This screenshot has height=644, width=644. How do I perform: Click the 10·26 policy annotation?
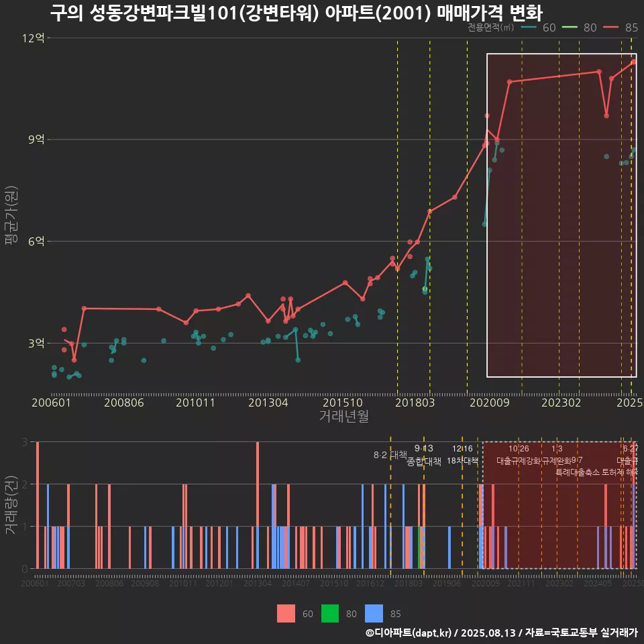pyautogui.click(x=519, y=449)
